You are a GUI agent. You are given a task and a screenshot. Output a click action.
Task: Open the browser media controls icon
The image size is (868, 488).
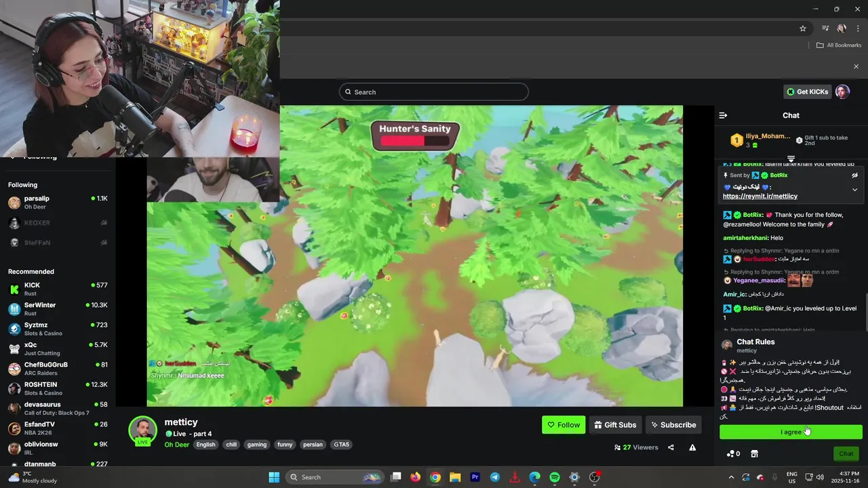coord(825,28)
